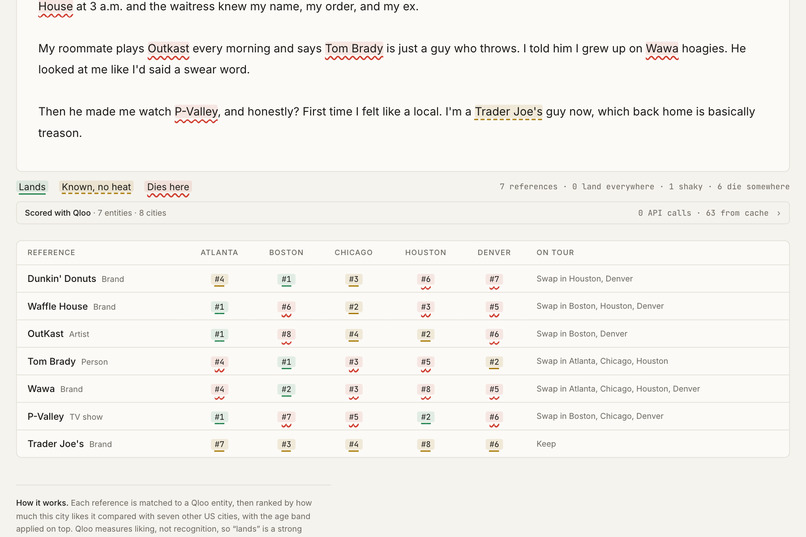806x537 pixels.
Task: Click Dunkin' Donuts Atlanta rank #4 badge
Action: point(219,279)
